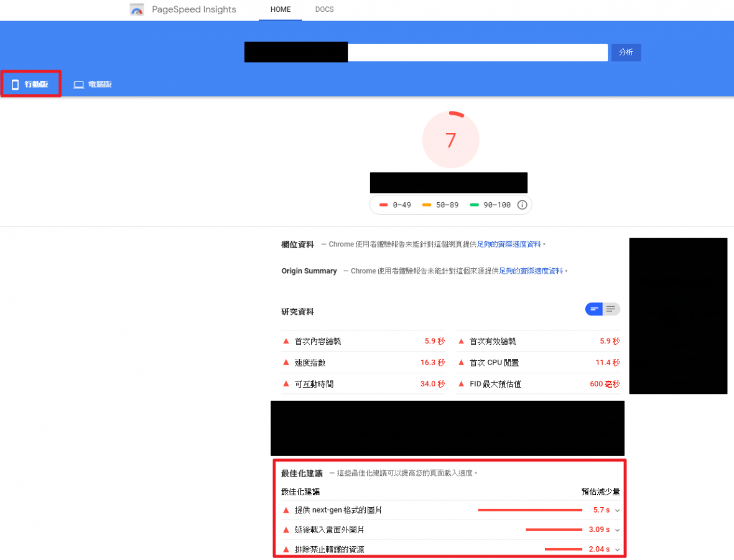Select the FID 最大預估值 value 600 毫秒
The image size is (734, 560).
pyautogui.click(x=605, y=384)
